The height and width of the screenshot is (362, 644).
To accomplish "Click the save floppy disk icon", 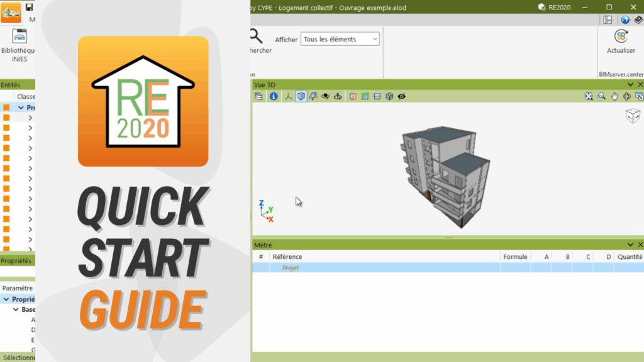I will point(29,7).
